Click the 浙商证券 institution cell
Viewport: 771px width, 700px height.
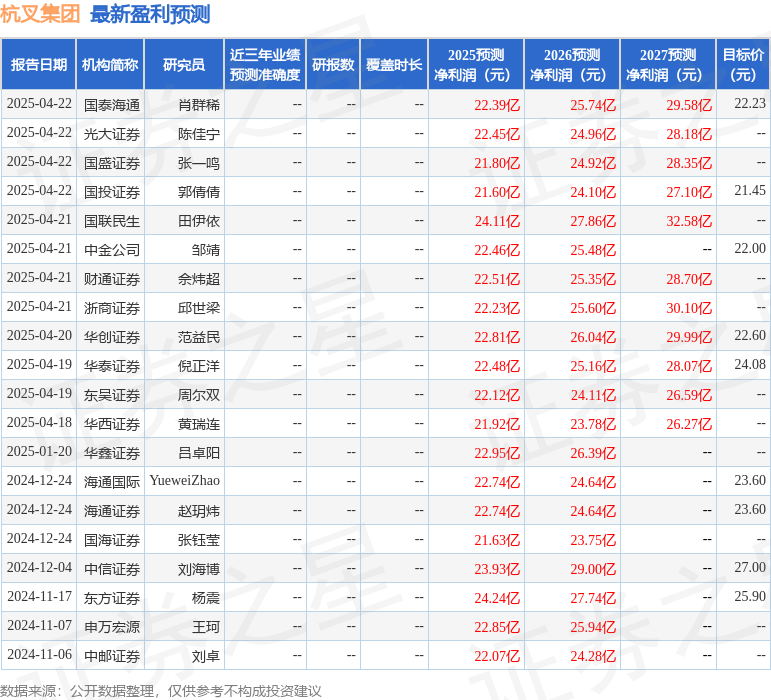pos(112,308)
